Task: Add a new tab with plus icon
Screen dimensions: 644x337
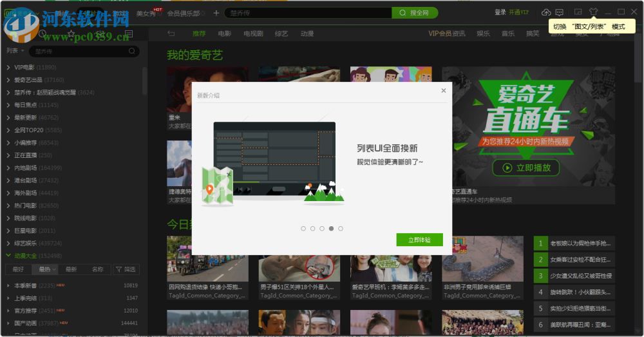Action: click(216, 13)
